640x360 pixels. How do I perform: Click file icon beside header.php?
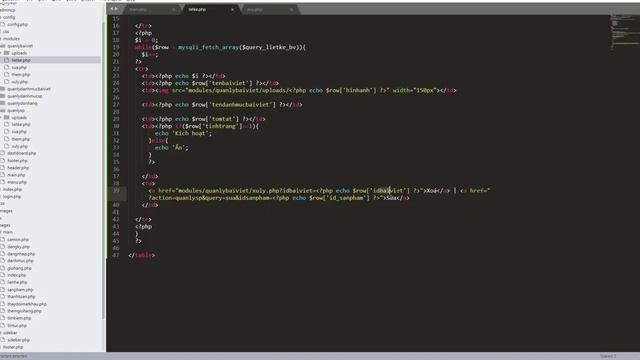point(2,168)
